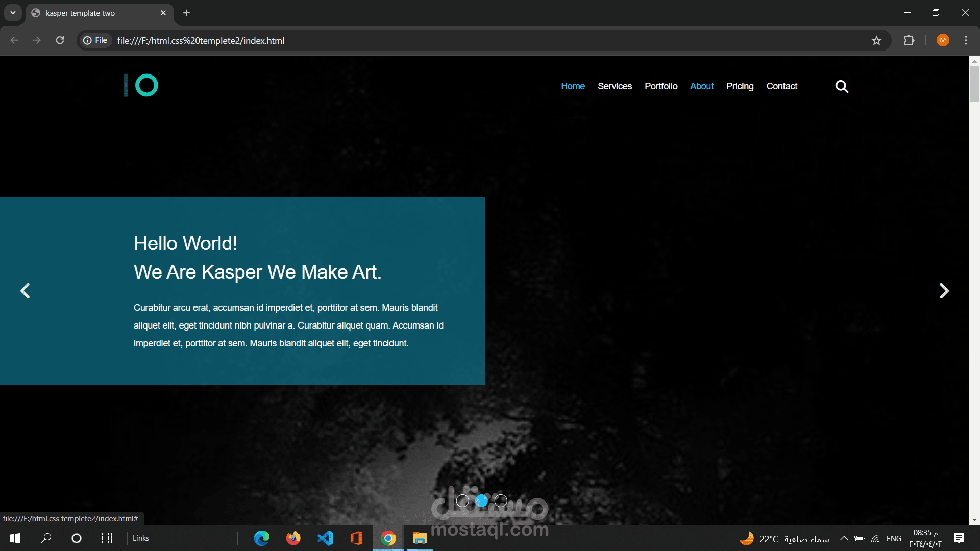Open Portfolio in navigation menu
Viewport: 980px width, 551px height.
[661, 86]
